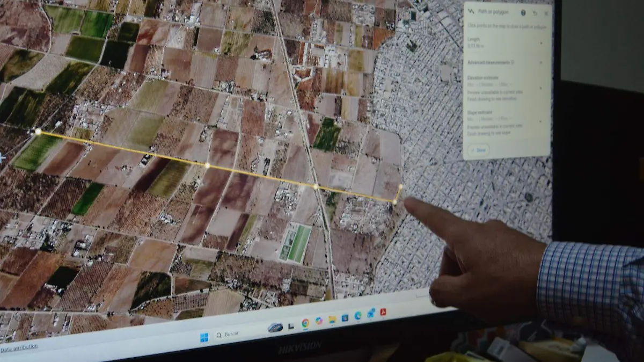Open the Length units dropdown
644x362 pixels.
541,43
